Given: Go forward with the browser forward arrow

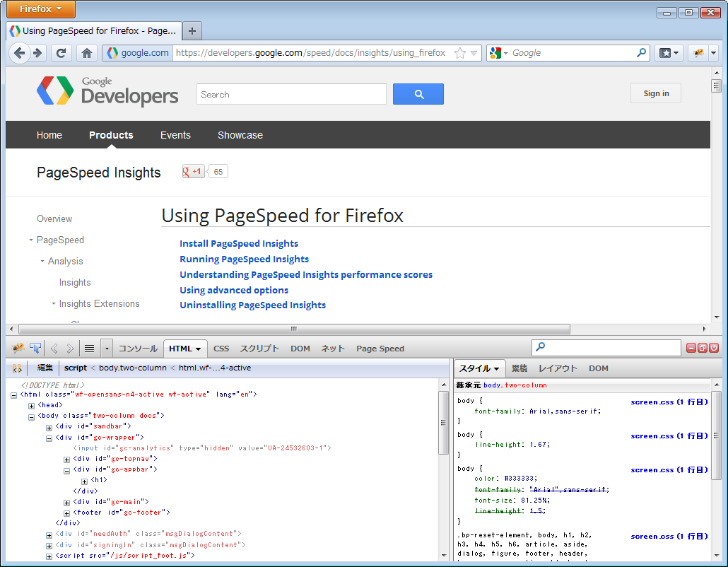Looking at the screenshot, I should pos(38,53).
